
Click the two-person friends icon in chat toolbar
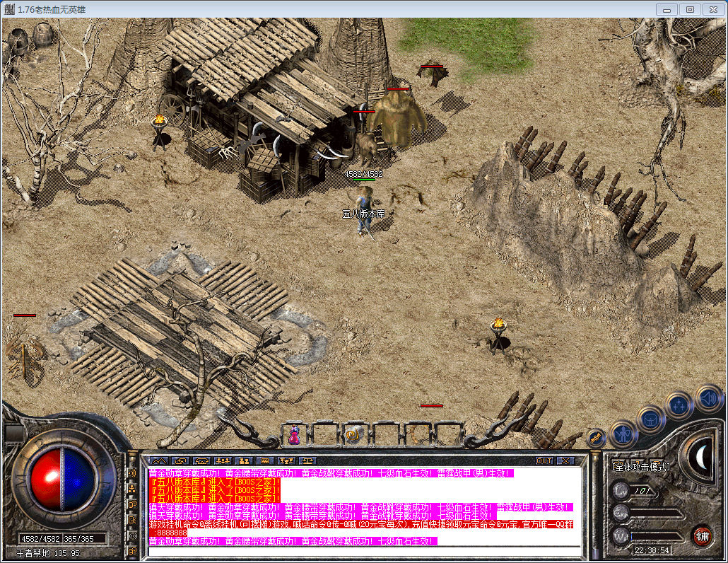[244, 461]
